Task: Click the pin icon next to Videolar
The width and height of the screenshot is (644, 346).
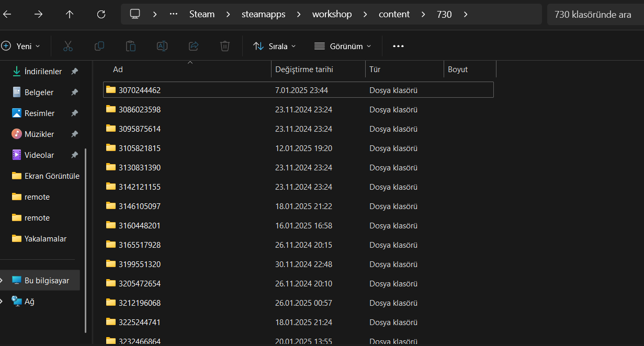Action: (74, 155)
